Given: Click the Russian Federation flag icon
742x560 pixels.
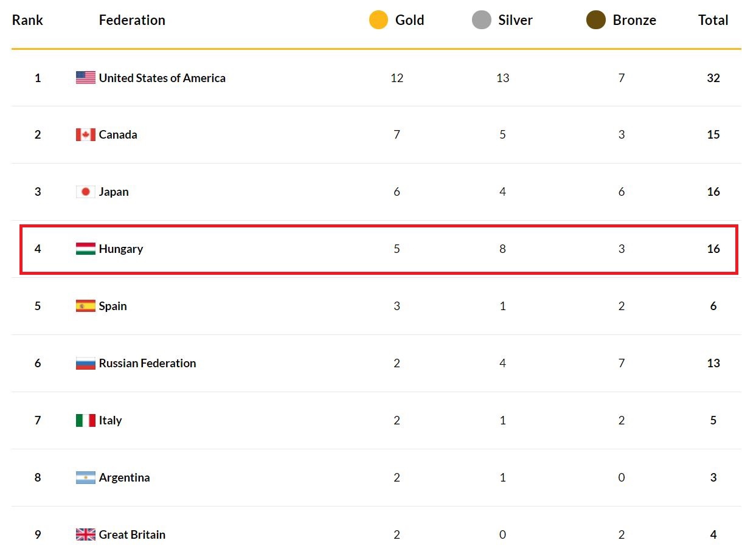Looking at the screenshot, I should [x=85, y=364].
